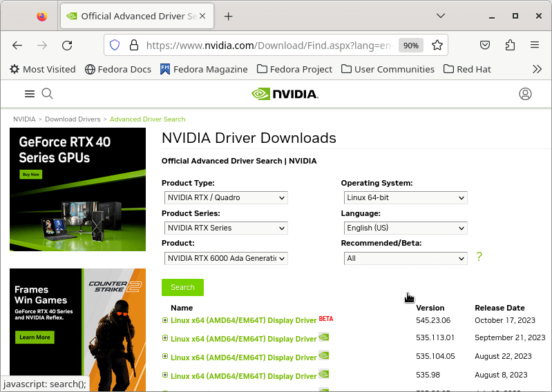The width and height of the screenshot is (552, 392).
Task: Click the NVIDIA logo
Action: (285, 94)
